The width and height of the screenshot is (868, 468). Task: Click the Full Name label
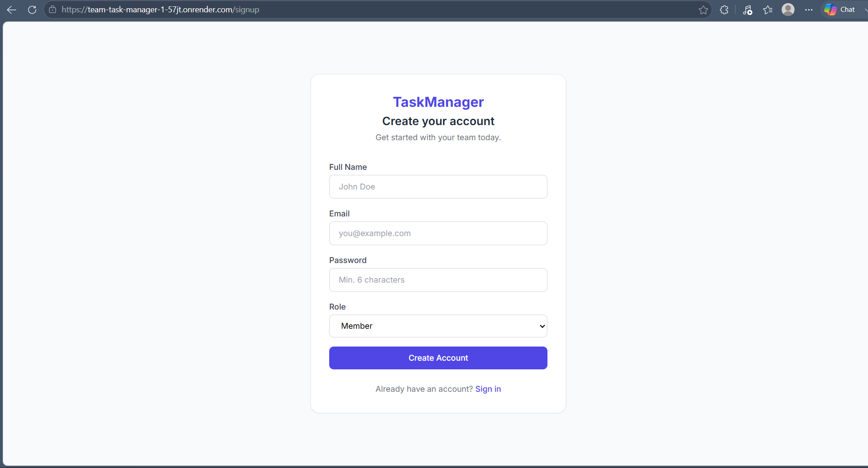[348, 167]
